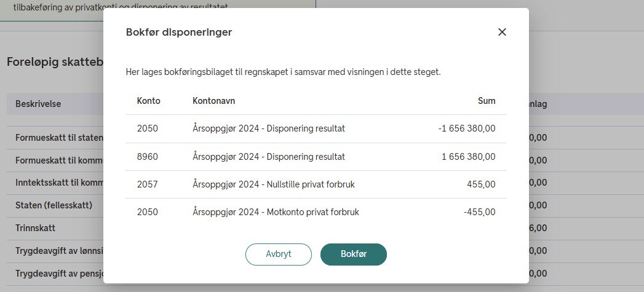Select the Formueskatt til staten row
This screenshot has width=644, height=292.
point(58,138)
